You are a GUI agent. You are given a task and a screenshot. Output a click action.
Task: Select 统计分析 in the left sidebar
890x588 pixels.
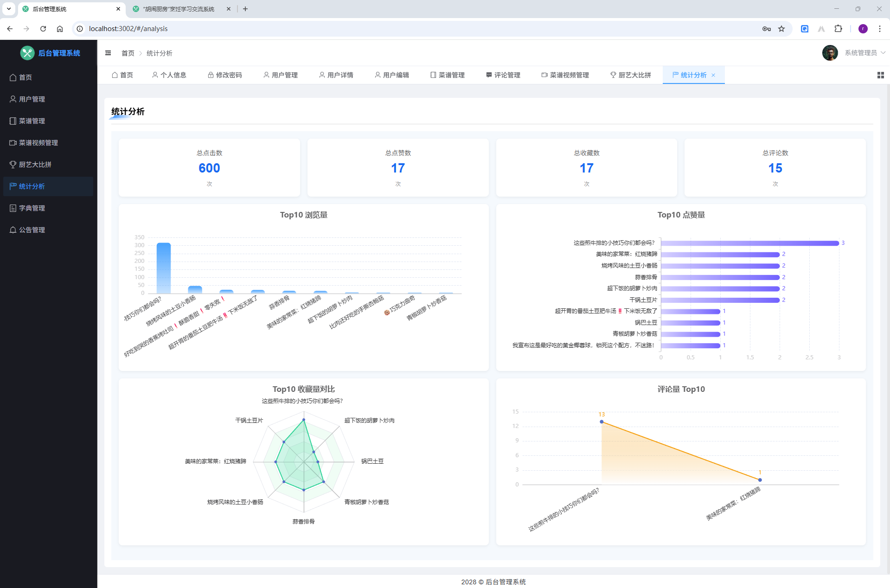click(x=49, y=186)
